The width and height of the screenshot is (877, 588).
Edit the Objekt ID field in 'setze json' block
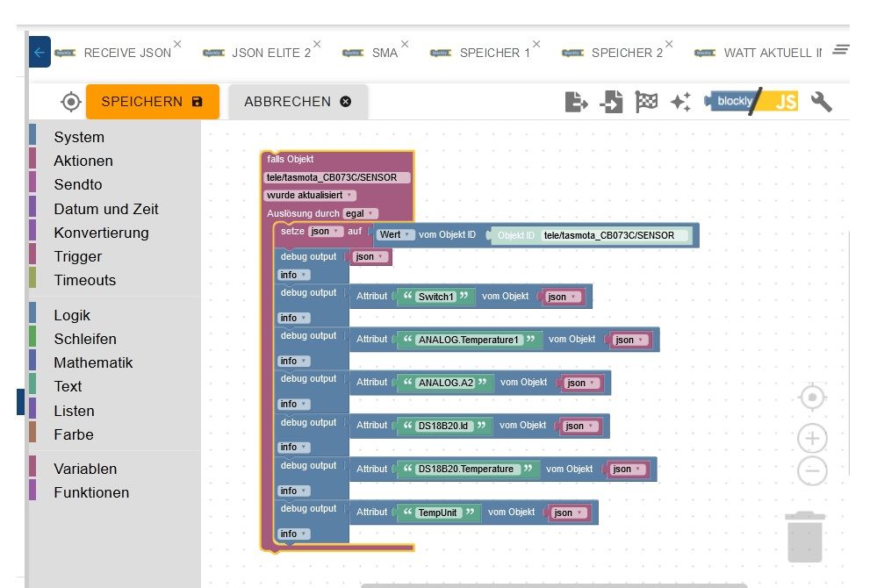pos(615,235)
